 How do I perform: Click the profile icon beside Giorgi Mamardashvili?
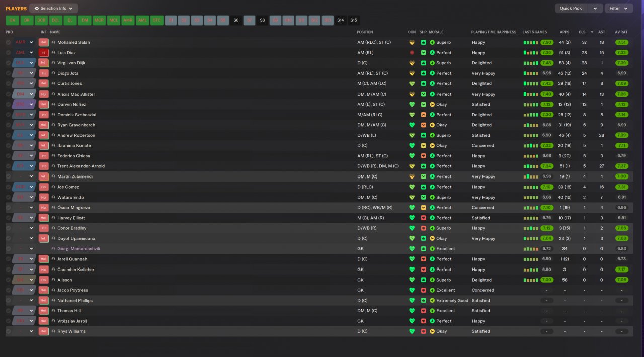(53, 249)
